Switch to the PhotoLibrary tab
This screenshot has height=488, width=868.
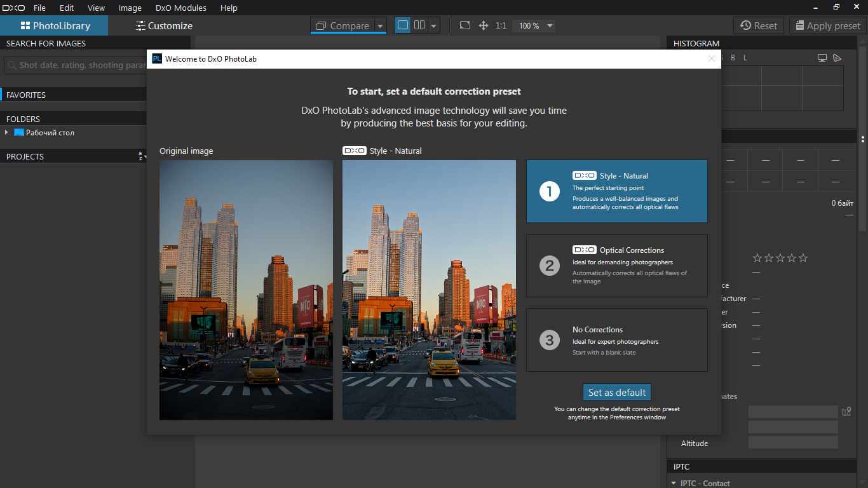click(x=54, y=25)
